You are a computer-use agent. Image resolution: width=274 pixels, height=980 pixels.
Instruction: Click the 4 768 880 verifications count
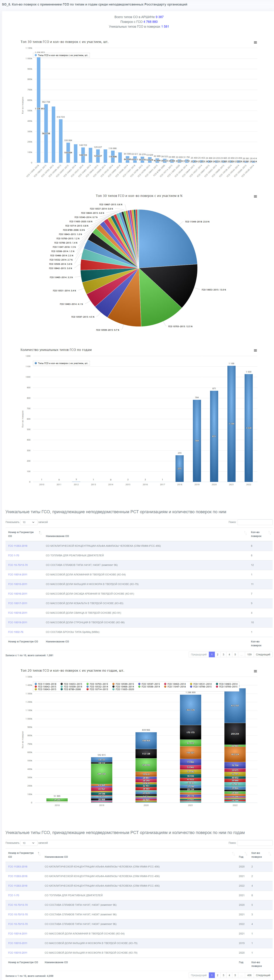(x=151, y=22)
